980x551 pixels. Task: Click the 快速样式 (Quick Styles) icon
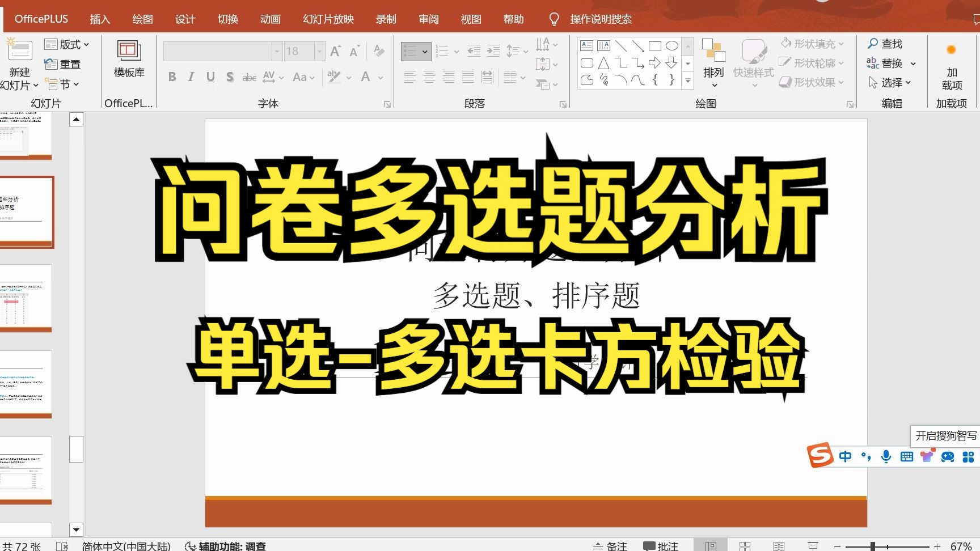point(753,62)
